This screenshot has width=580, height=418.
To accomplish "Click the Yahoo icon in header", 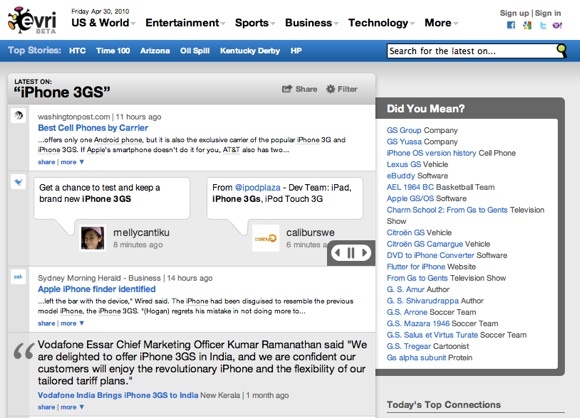I will [557, 25].
